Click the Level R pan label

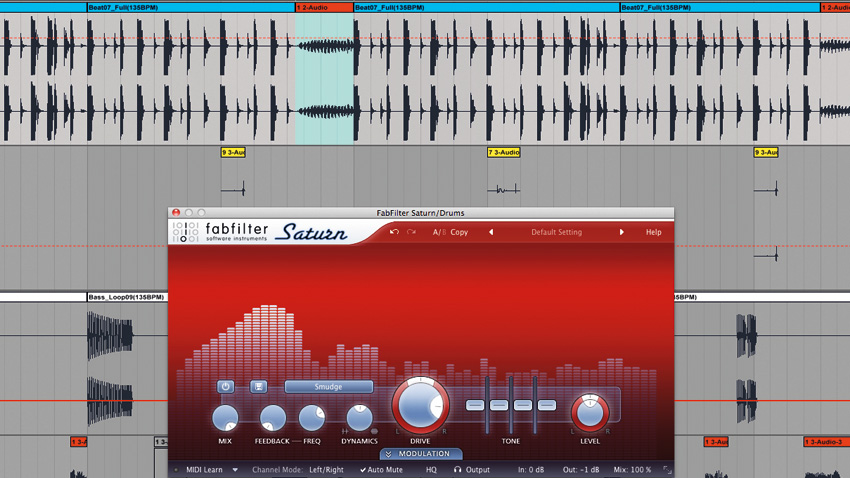pyautogui.click(x=608, y=431)
